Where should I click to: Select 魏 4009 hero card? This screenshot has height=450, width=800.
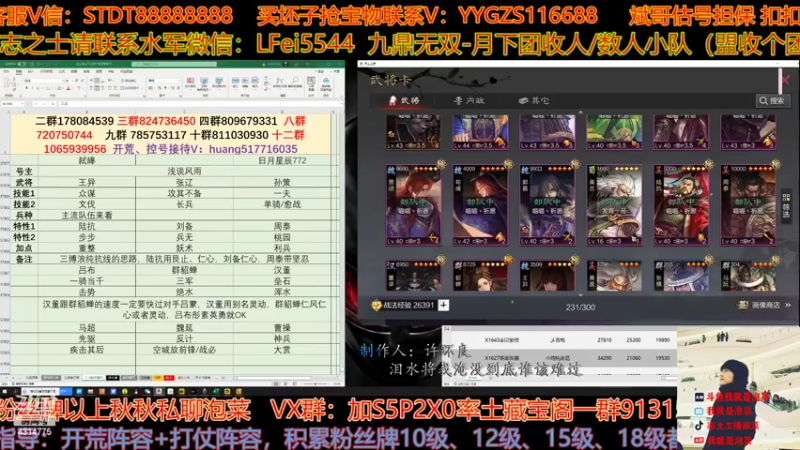click(x=480, y=205)
